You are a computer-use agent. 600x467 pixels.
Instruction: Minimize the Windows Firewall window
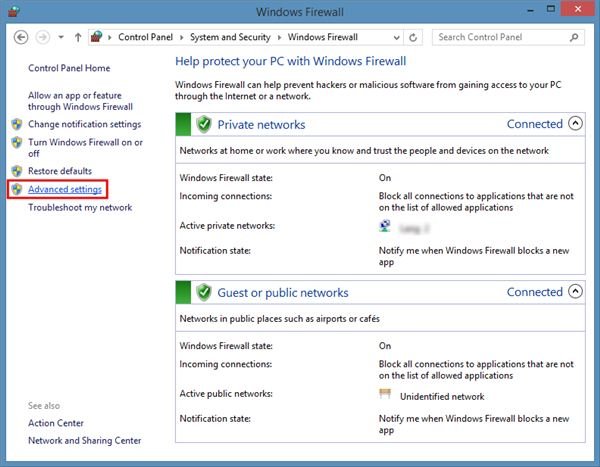[x=530, y=10]
